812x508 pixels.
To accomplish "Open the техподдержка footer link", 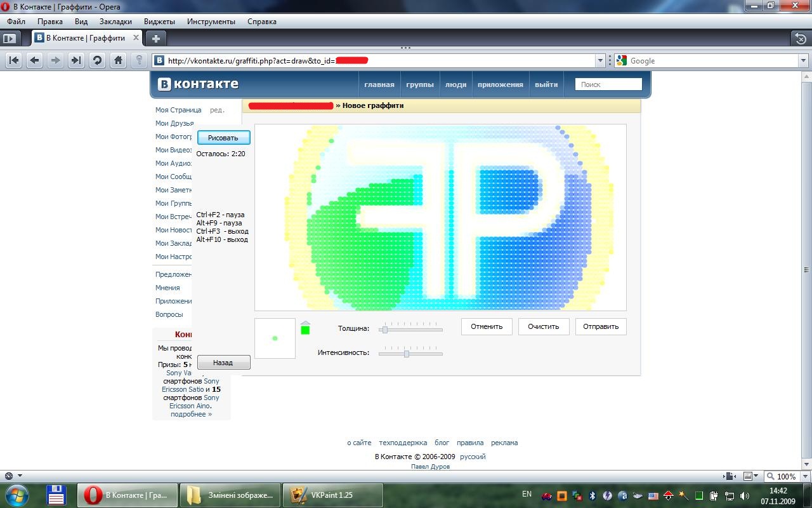I will [403, 443].
